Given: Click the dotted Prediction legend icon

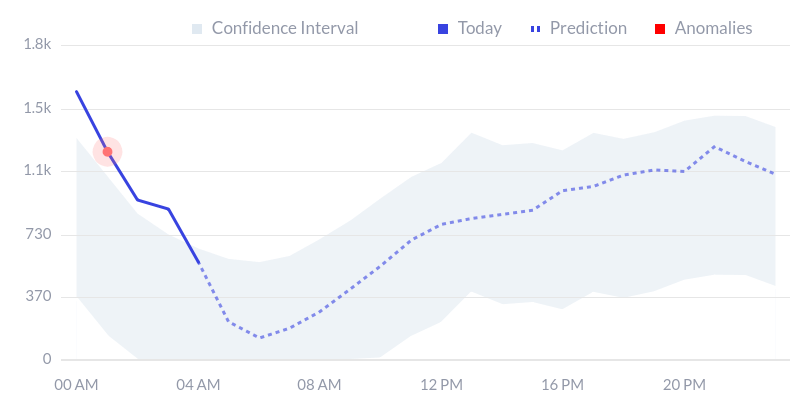Looking at the screenshot, I should pos(535,28).
